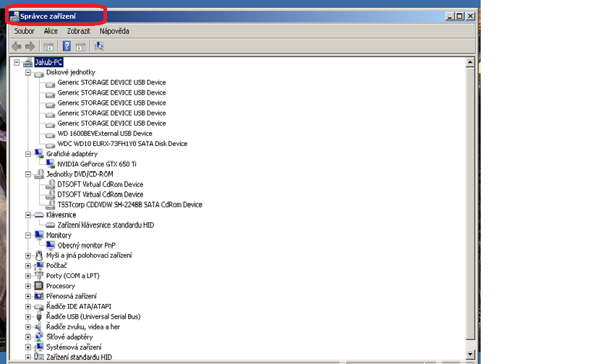Select the Systémová zařízení label
The image size is (592, 364).
pos(74,347)
